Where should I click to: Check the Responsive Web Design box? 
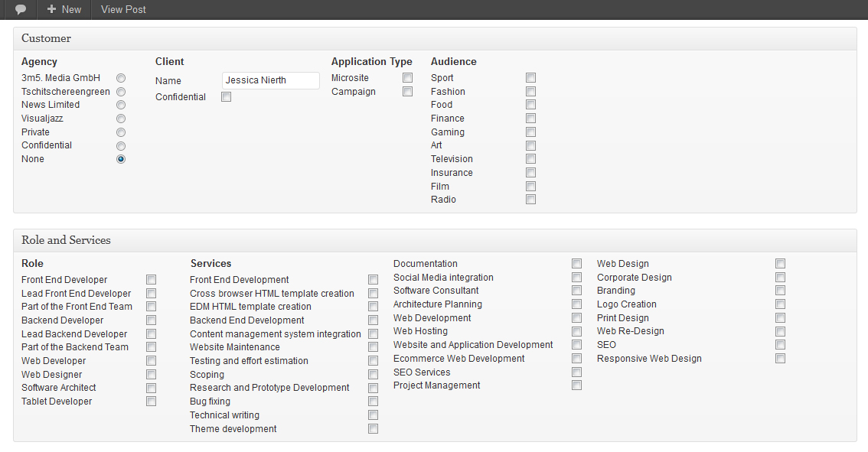[781, 359]
